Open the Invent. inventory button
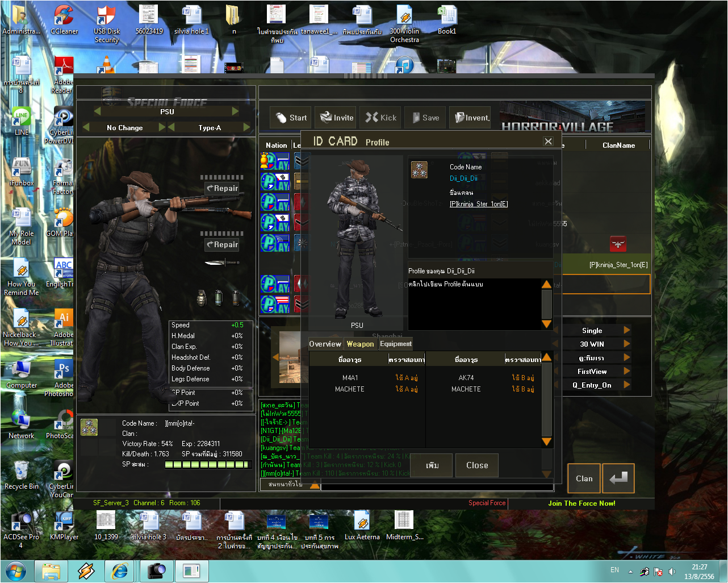This screenshot has width=728, height=583. point(470,118)
